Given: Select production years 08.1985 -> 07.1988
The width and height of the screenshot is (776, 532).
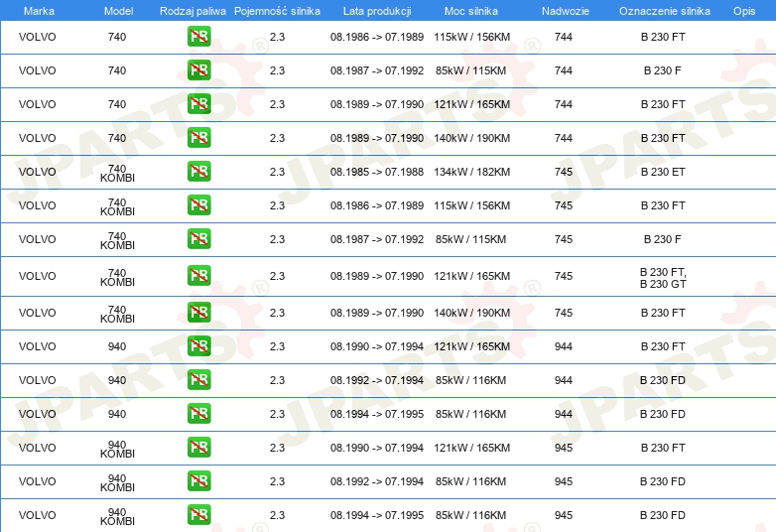Looking at the screenshot, I should [x=377, y=172].
